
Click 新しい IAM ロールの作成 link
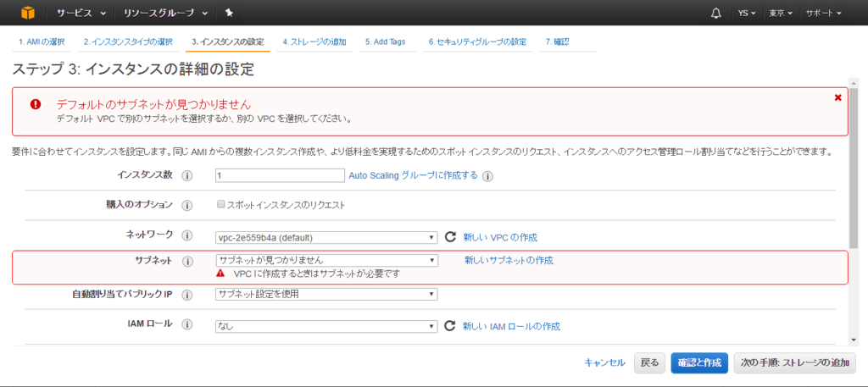[x=511, y=327]
